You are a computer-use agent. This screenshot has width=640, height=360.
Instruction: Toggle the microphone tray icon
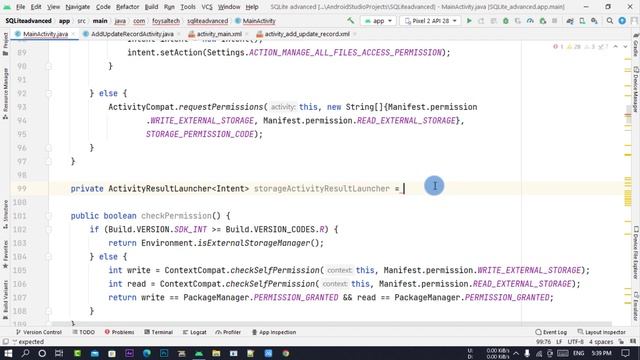(x=527, y=353)
